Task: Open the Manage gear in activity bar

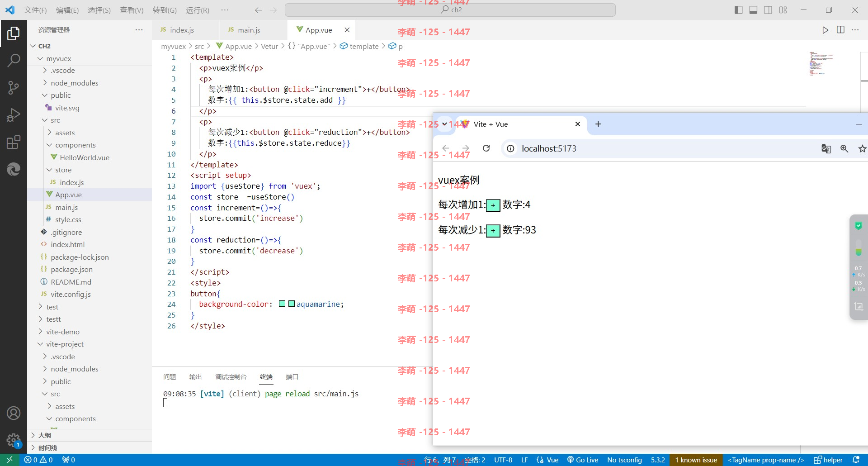Action: tap(14, 440)
